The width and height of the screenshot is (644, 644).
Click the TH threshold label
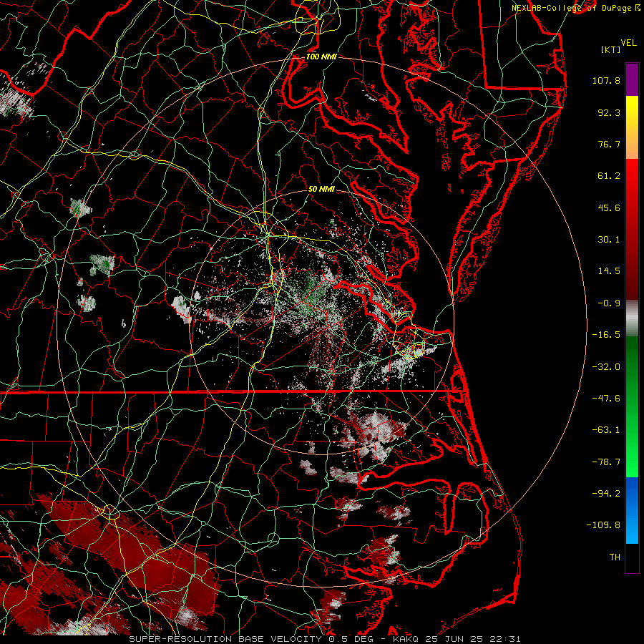click(615, 557)
